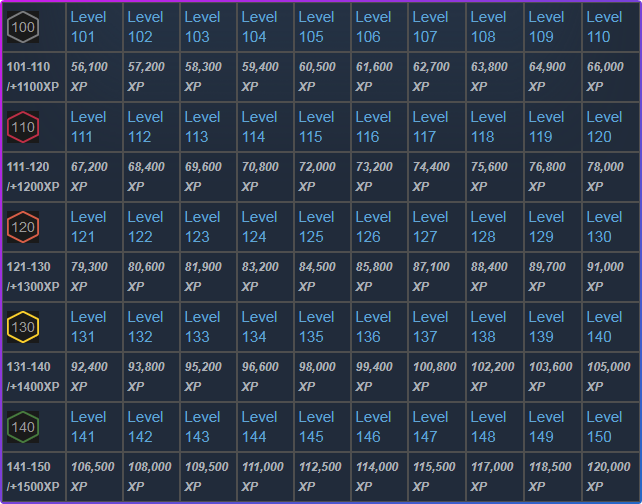Click the 120,000 XP cell
This screenshot has width=642, height=504.
(608, 476)
